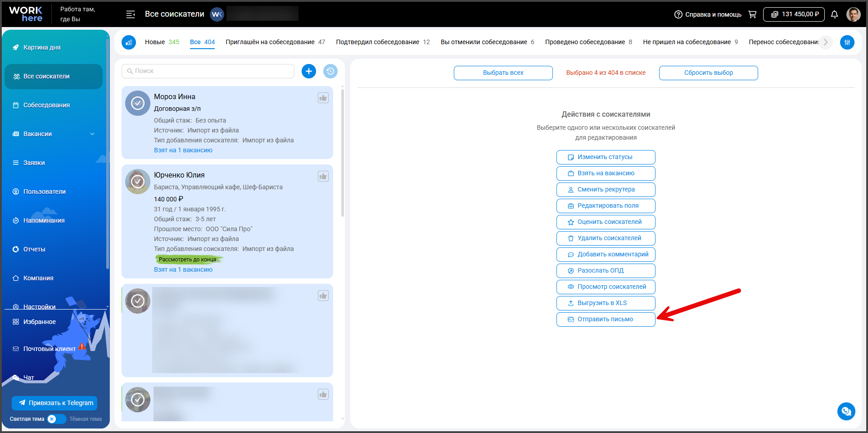This screenshot has height=433, width=868.
Task: Open filter settings sliders icon
Action: pyautogui.click(x=847, y=42)
